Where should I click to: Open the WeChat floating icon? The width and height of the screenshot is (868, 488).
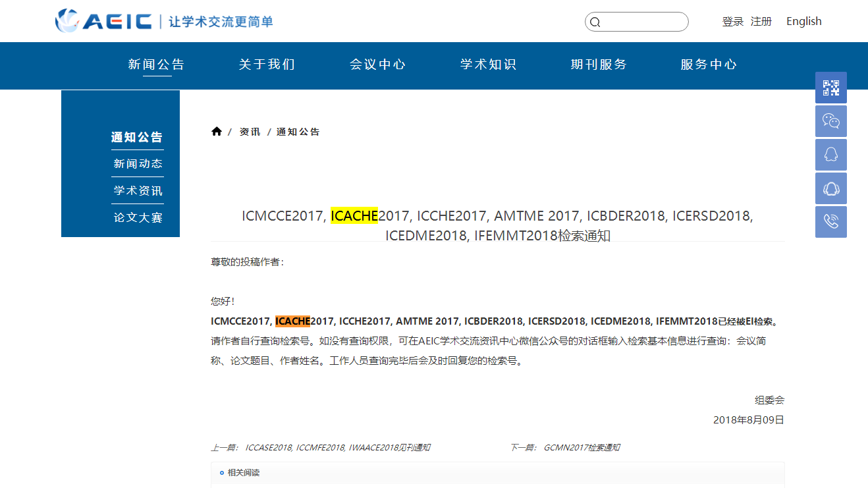pos(831,121)
